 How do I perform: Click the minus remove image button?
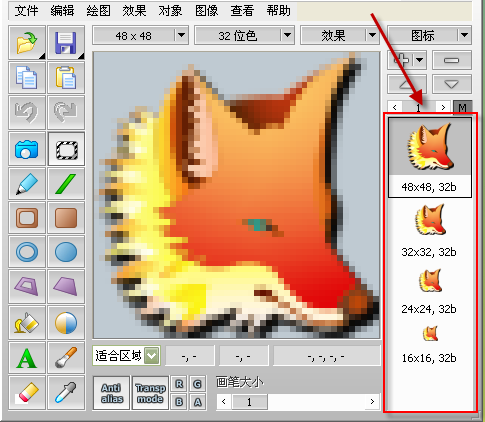(452, 60)
